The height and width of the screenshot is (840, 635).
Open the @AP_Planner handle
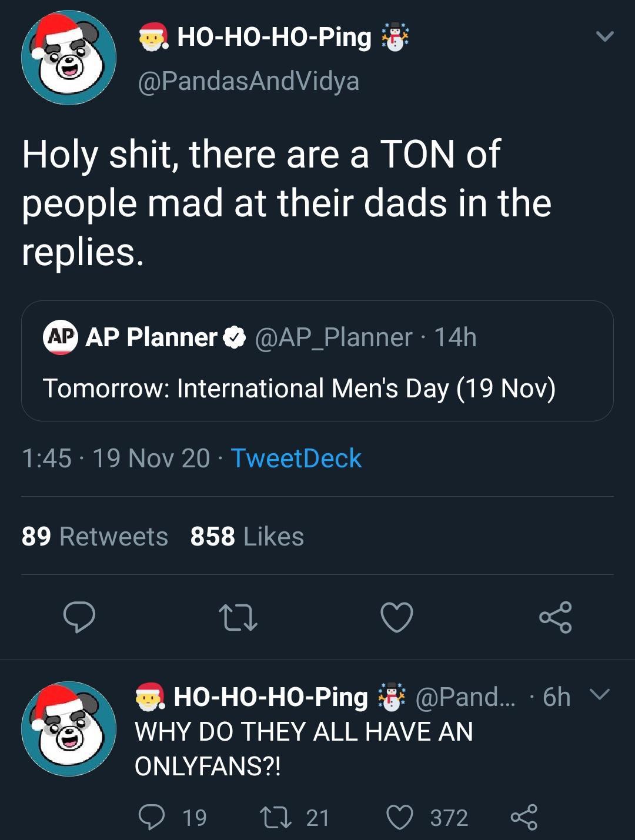click(333, 337)
